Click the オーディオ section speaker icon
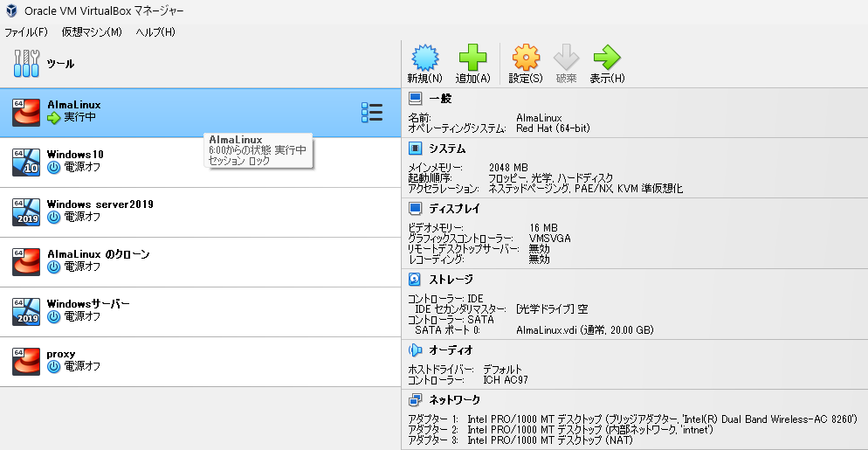Image resolution: width=868 pixels, height=450 pixels. click(x=415, y=350)
